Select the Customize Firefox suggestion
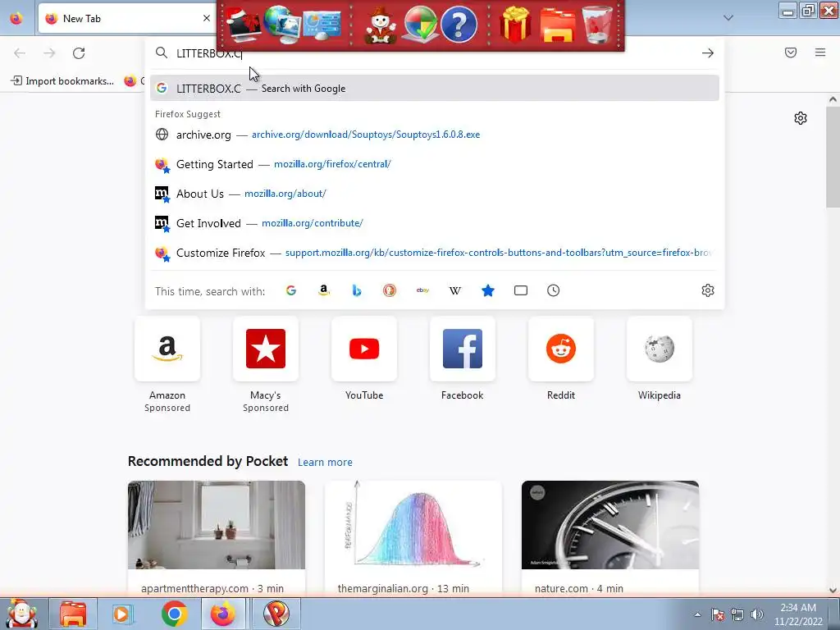 point(435,253)
